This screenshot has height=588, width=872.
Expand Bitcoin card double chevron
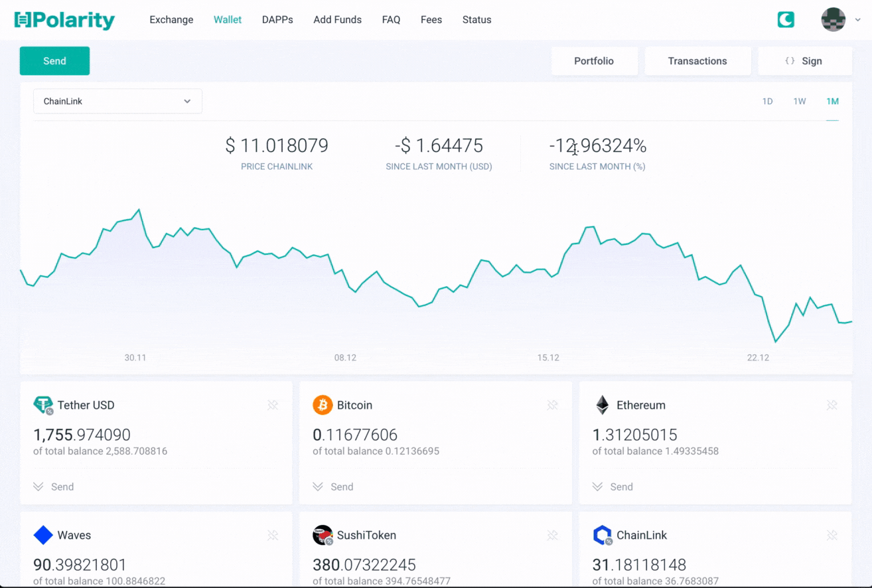coord(318,486)
